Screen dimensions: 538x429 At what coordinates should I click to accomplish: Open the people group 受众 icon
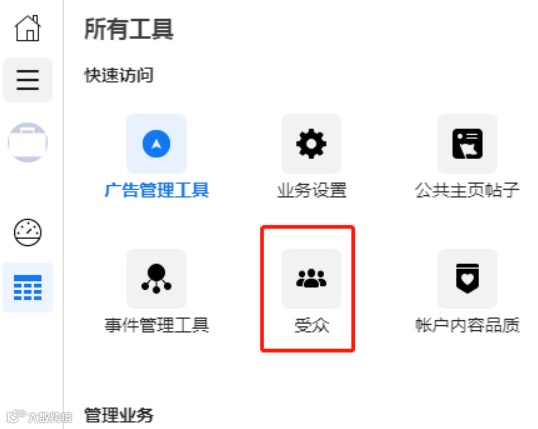coord(311,279)
